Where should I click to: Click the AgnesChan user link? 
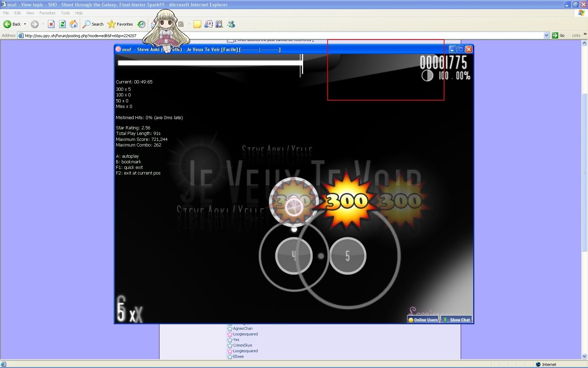coord(243,328)
